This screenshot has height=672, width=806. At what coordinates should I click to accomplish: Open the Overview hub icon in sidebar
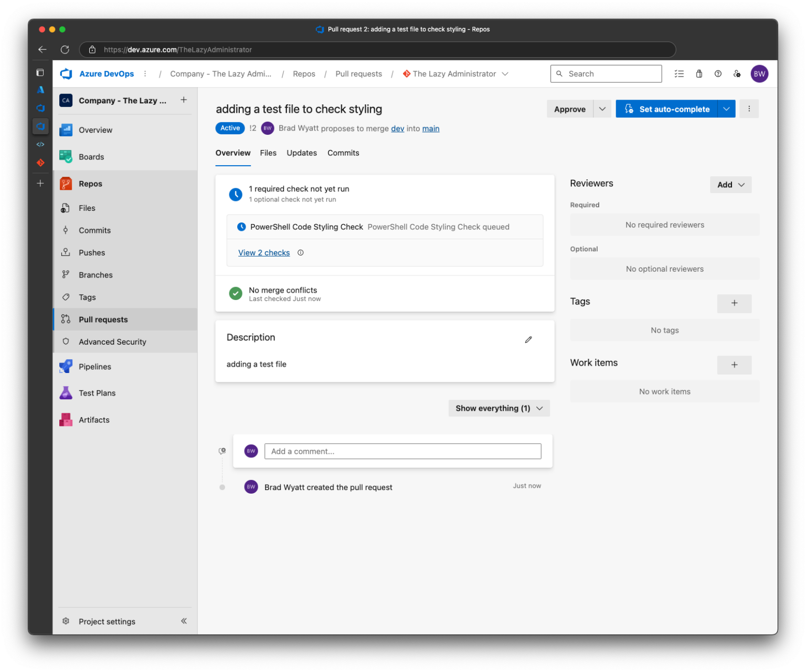pos(66,130)
